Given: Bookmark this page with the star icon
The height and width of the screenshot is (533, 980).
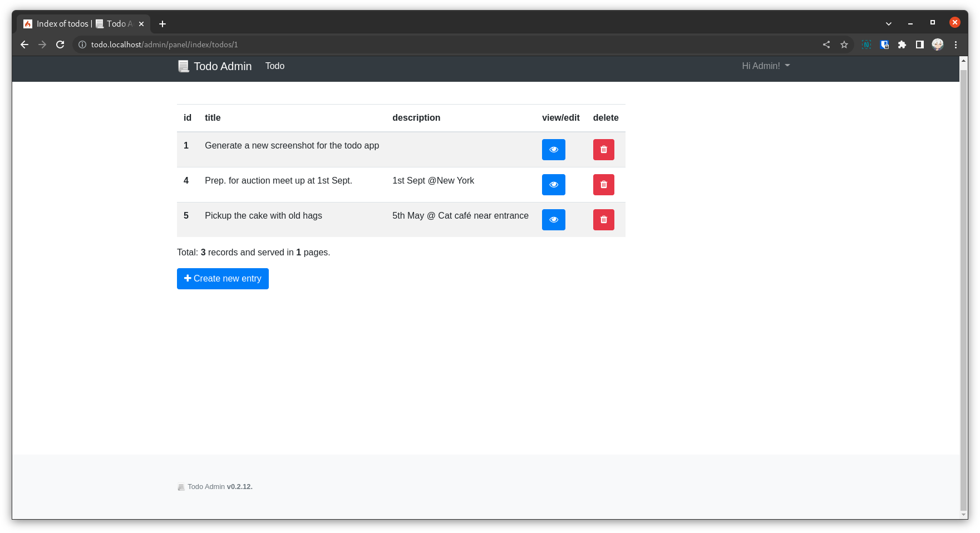Looking at the screenshot, I should tap(844, 45).
